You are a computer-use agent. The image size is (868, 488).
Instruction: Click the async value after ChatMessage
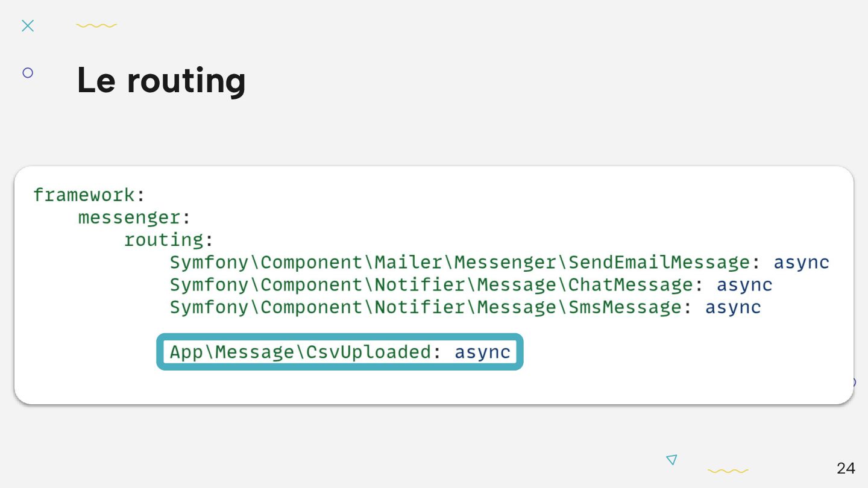744,285
